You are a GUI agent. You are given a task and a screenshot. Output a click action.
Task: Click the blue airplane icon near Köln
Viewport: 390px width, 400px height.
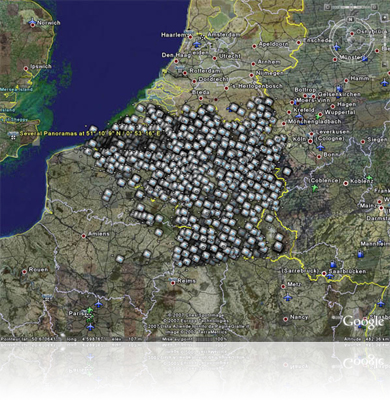pyautogui.click(x=320, y=147)
